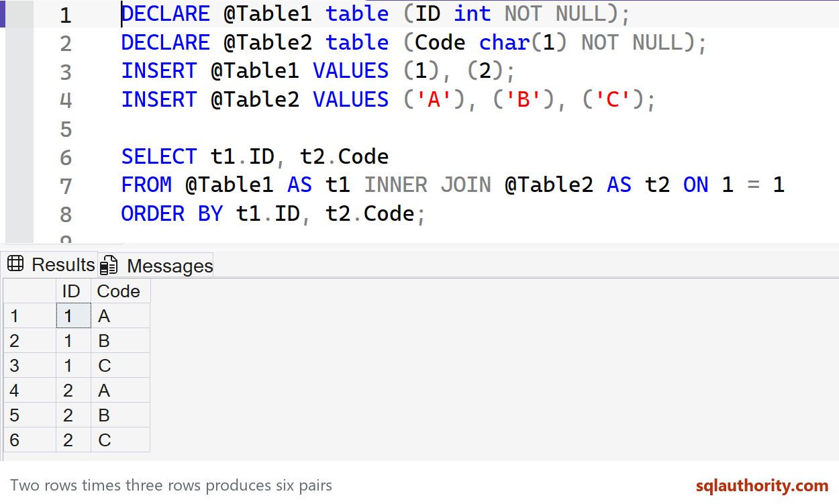Image resolution: width=839 pixels, height=504 pixels.
Task: Click the Code cell 'C' in result row 3
Action: [120, 366]
